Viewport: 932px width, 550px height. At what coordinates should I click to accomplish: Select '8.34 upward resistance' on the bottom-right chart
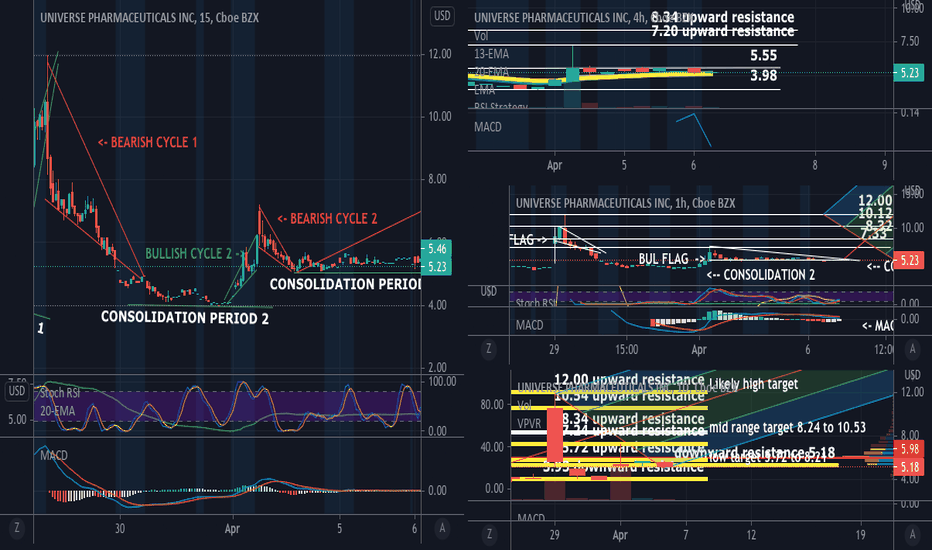(633, 419)
